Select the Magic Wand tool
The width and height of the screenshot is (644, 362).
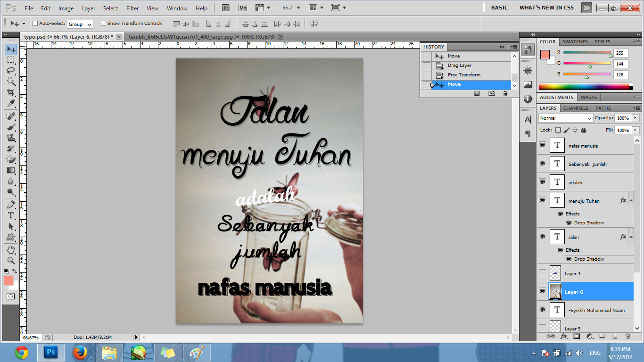[x=11, y=82]
